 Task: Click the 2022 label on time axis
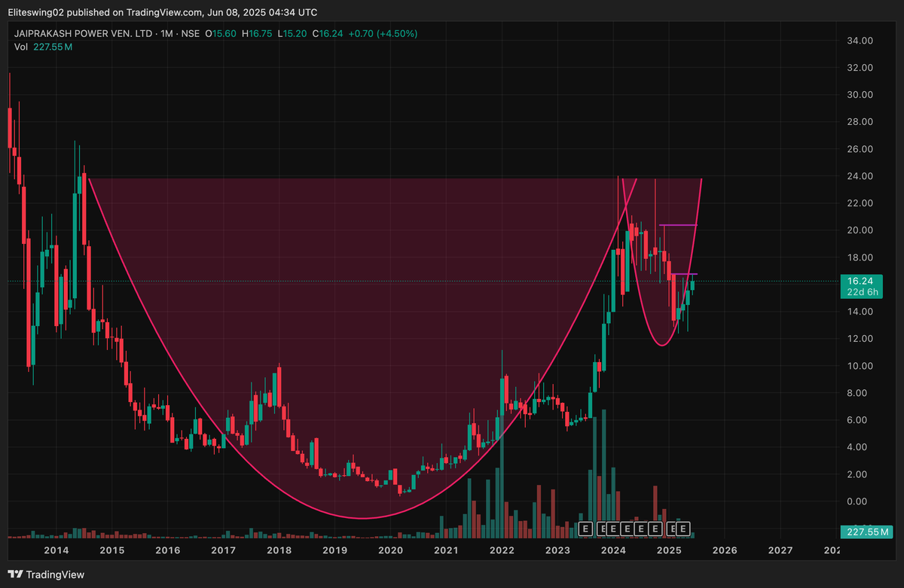pyautogui.click(x=502, y=551)
